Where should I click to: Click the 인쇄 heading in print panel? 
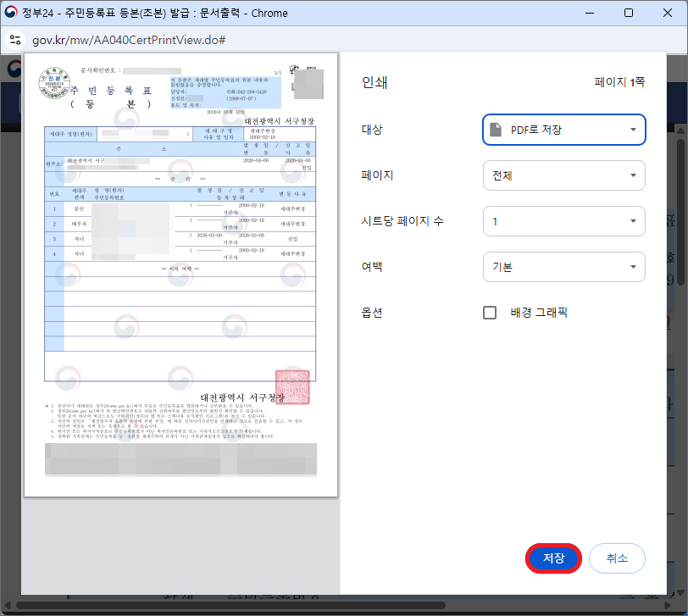(374, 82)
